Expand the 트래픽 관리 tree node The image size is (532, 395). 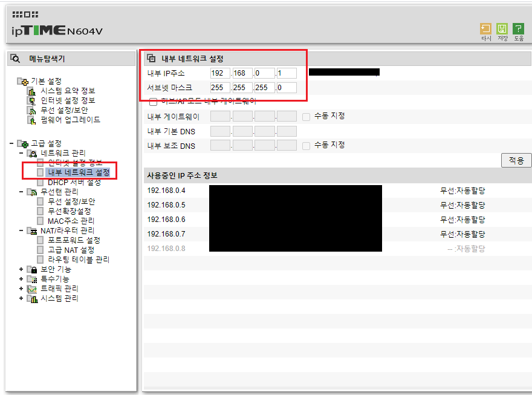click(21, 289)
